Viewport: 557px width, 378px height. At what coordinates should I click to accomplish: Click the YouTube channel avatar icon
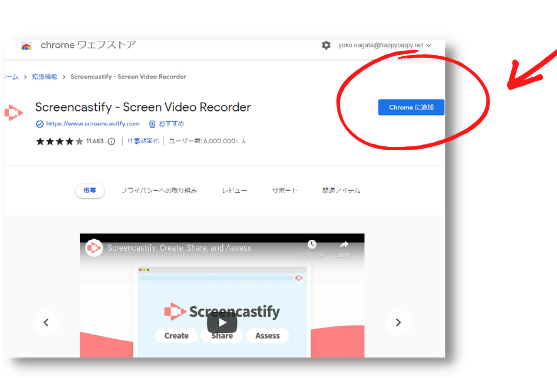point(94,248)
